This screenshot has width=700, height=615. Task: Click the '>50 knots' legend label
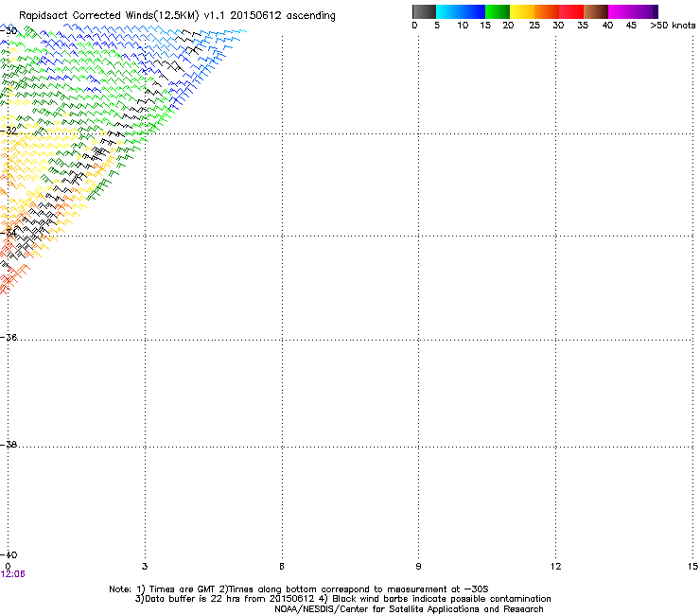click(673, 26)
